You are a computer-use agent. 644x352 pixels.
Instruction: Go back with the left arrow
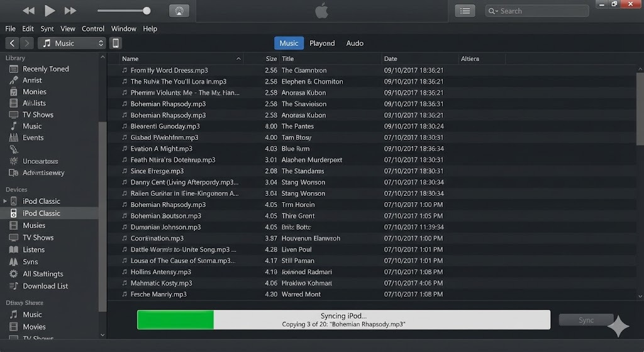tap(13, 43)
